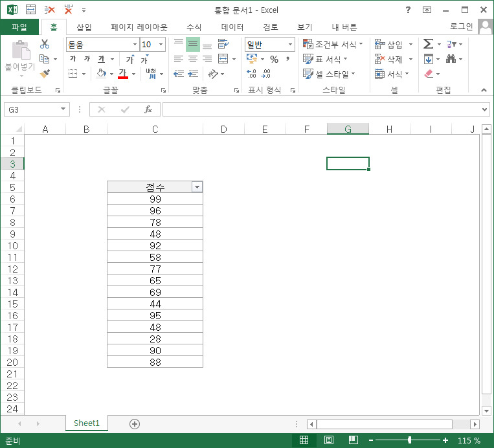
Task: Open the fill color dropdown arrow
Action: 111,74
